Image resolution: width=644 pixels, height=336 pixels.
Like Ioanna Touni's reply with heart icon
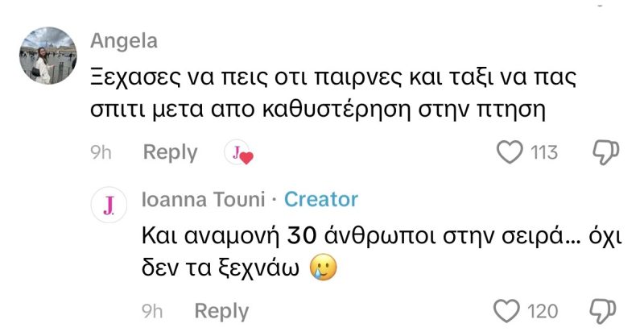pos(506,311)
